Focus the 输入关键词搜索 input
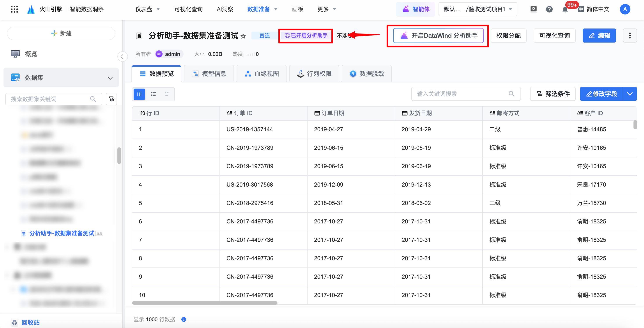Image resolution: width=644 pixels, height=328 pixels. (466, 94)
